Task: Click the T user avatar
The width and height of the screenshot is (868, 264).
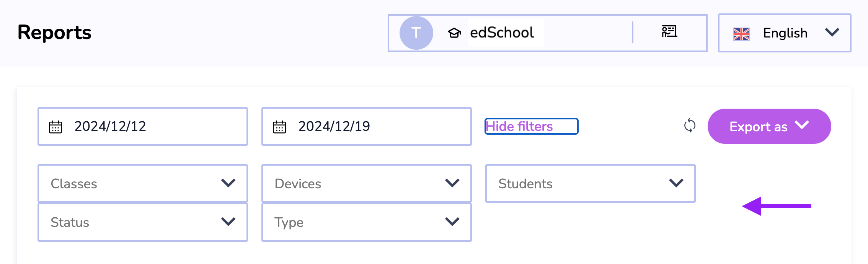Action: pyautogui.click(x=416, y=33)
